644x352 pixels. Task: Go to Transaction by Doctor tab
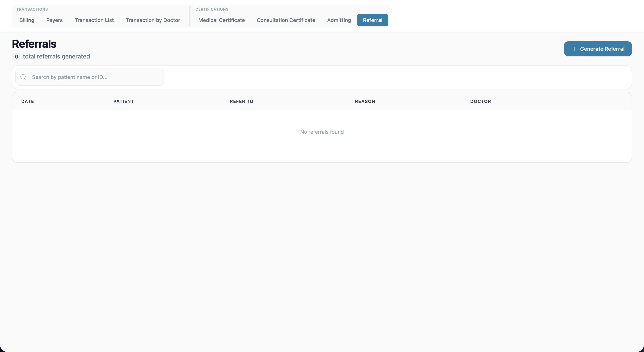153,20
